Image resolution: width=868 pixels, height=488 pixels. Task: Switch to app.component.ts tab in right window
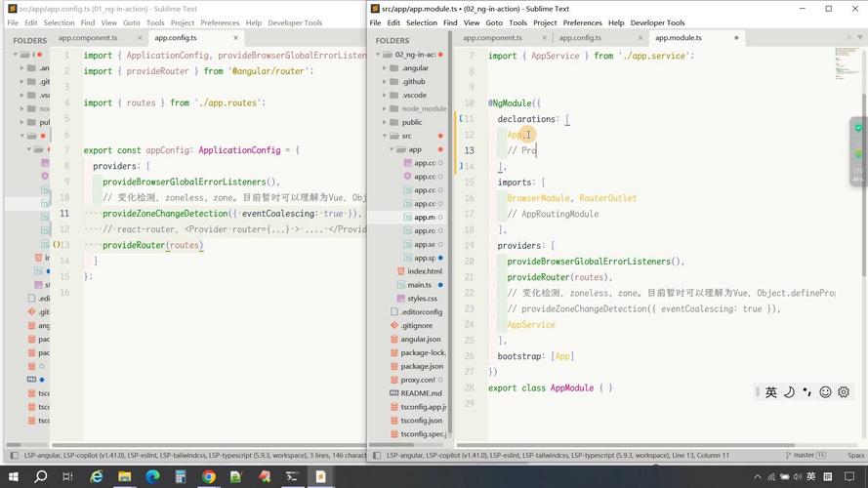492,38
